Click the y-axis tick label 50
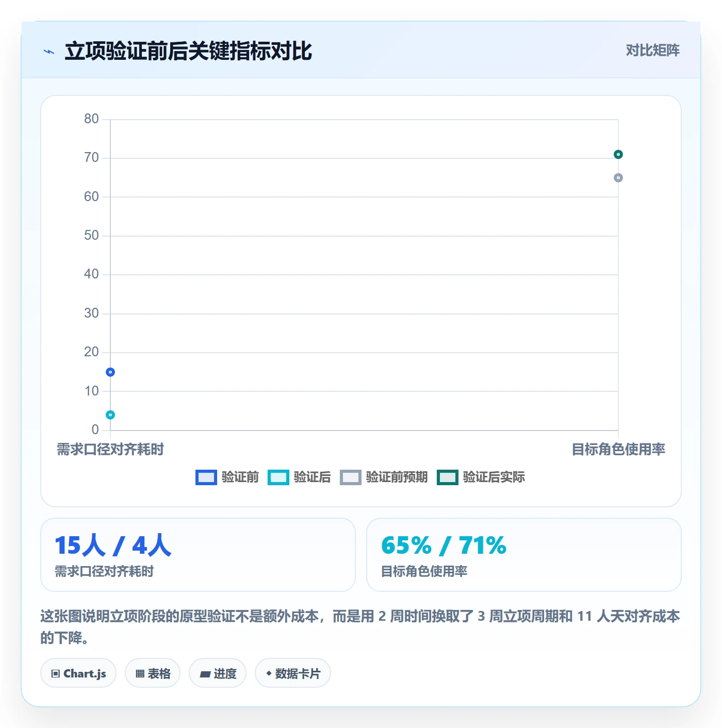 click(x=91, y=236)
